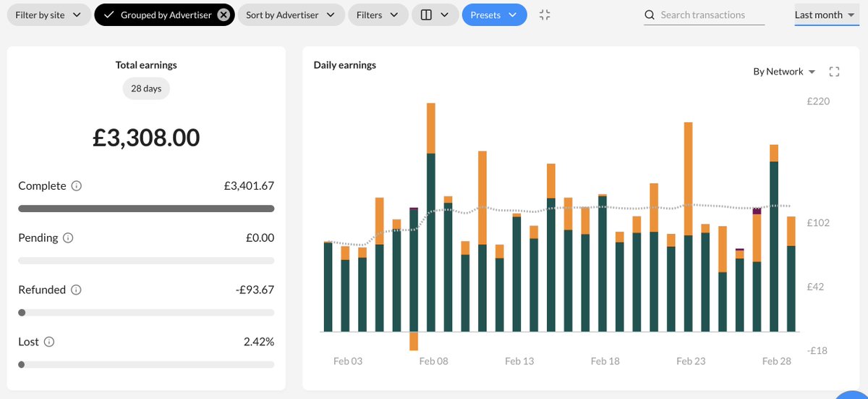Click the 2.42% lost value

pos(259,342)
